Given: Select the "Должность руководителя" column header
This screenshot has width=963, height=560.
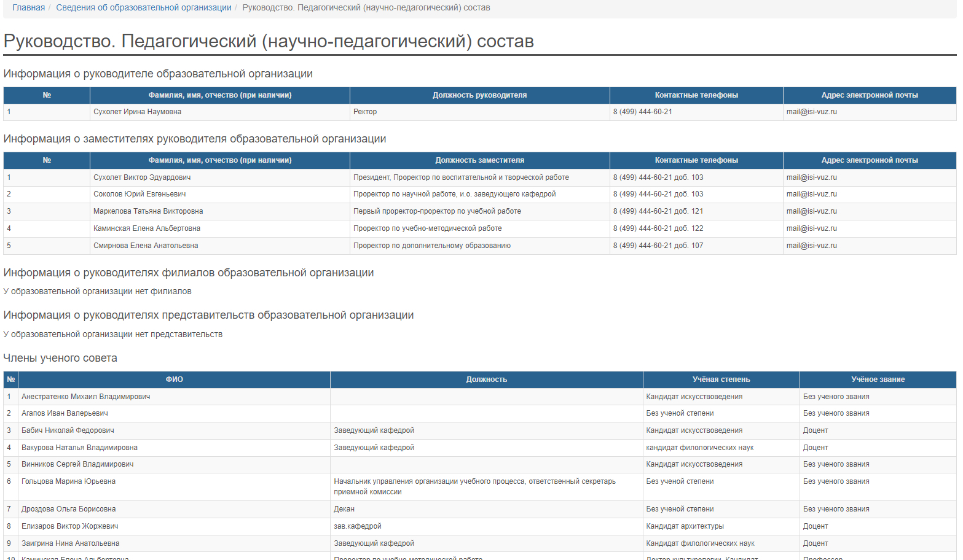Looking at the screenshot, I should (x=480, y=95).
